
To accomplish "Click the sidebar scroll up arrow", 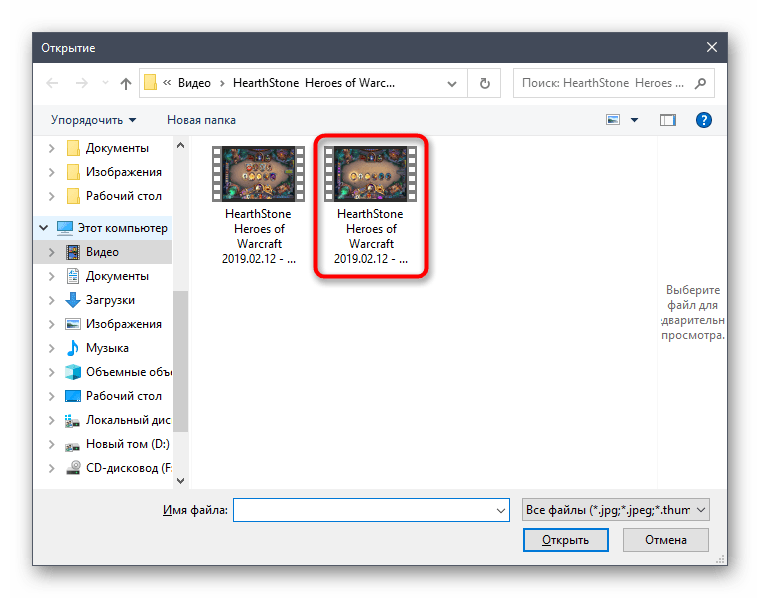I will tap(180, 145).
